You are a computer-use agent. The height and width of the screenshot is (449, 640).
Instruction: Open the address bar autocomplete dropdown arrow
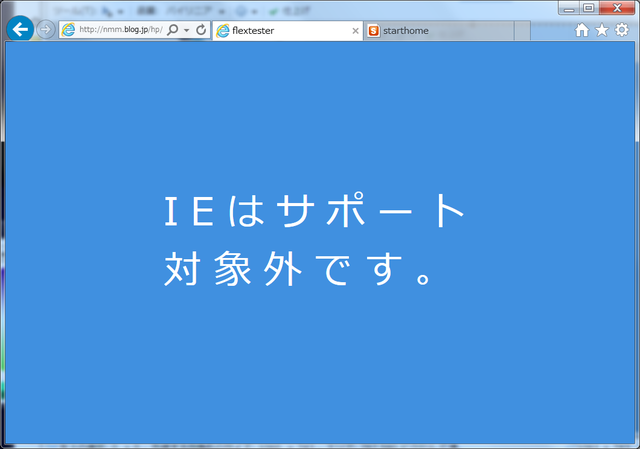tap(187, 30)
